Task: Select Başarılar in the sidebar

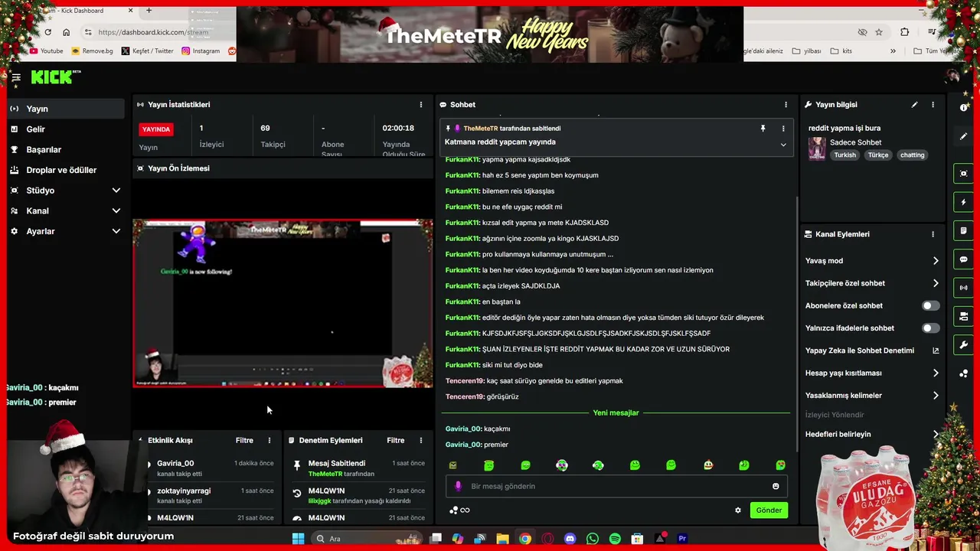Action: [66, 150]
